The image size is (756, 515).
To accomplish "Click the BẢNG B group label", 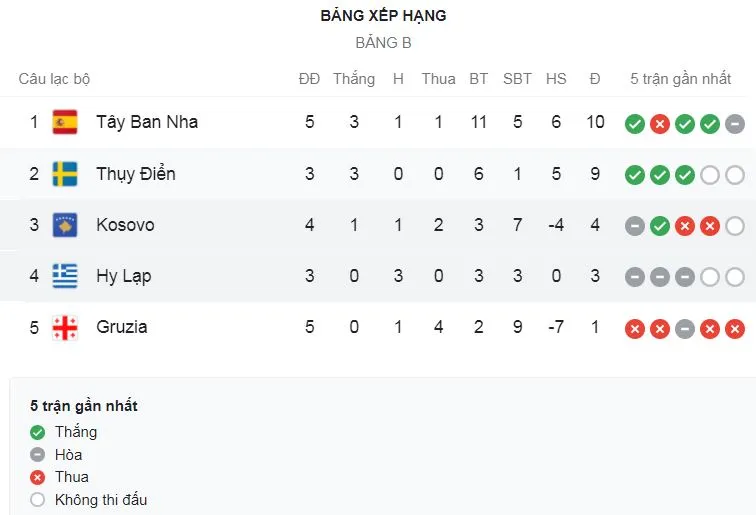I will (x=383, y=43).
